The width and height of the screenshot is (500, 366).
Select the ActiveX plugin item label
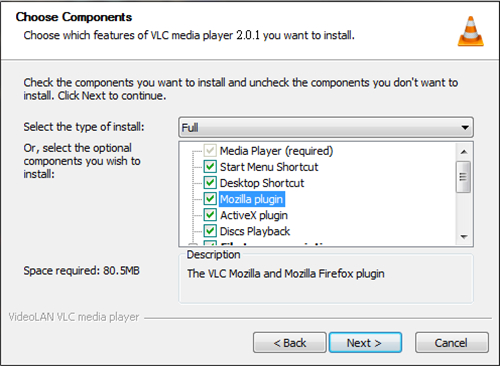254,215
